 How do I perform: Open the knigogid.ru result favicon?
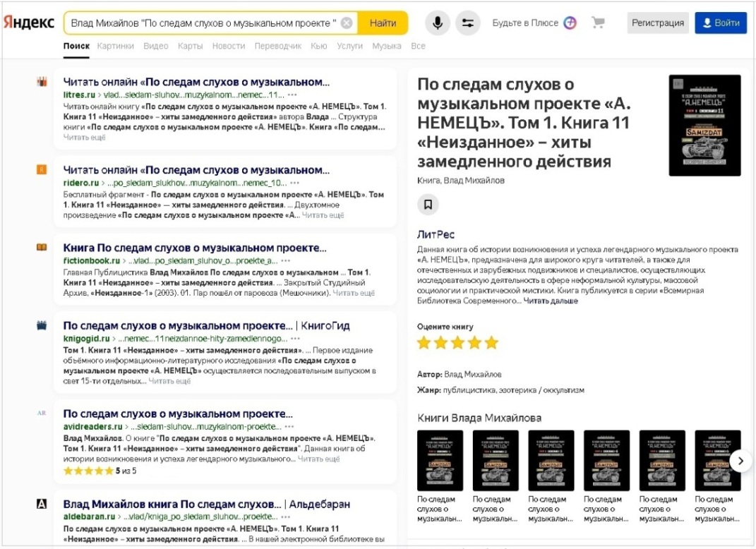(42, 325)
